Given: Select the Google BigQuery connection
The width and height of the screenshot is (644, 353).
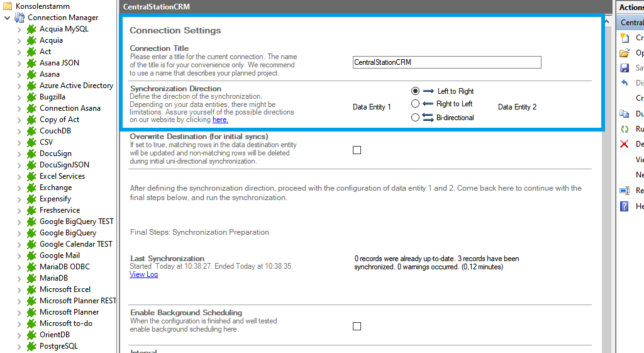Looking at the screenshot, I should click(x=68, y=233).
